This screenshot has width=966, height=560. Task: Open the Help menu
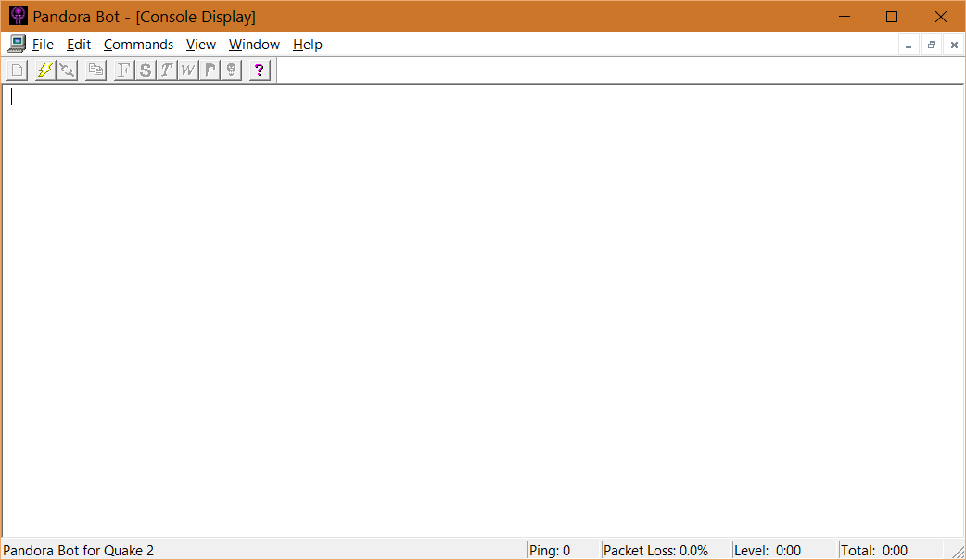point(308,45)
